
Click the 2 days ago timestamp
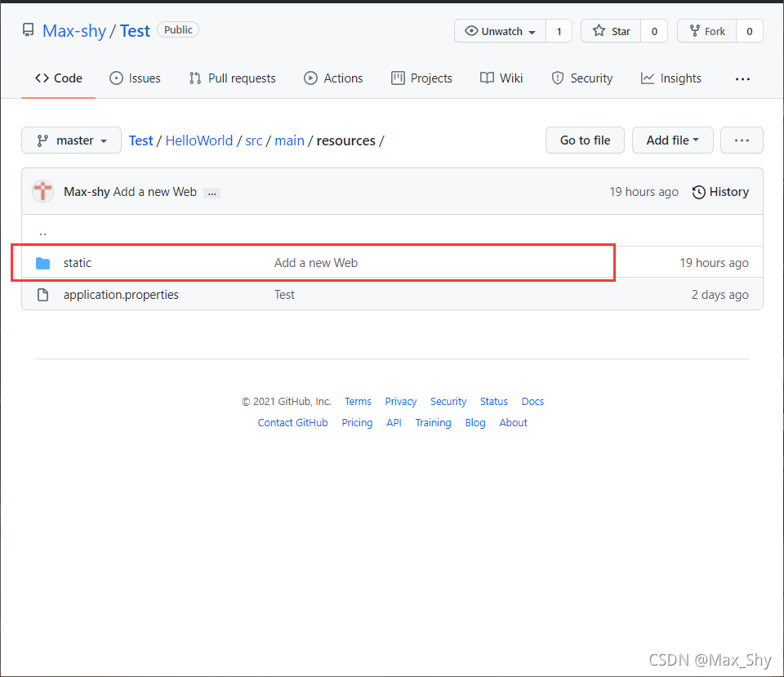point(720,295)
